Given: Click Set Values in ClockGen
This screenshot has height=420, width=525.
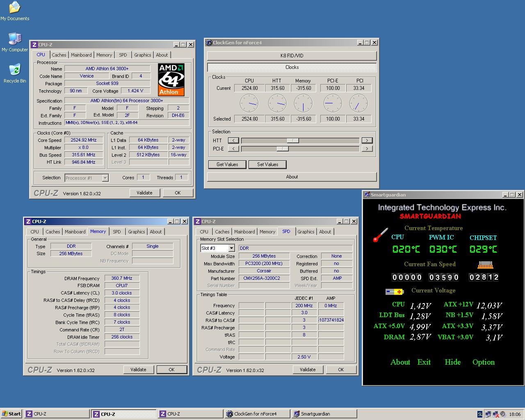Looking at the screenshot, I should (x=267, y=164).
